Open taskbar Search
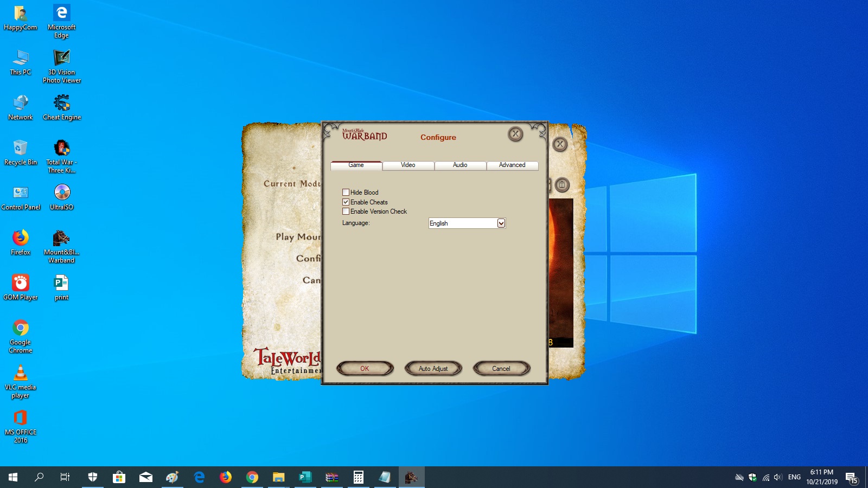 pyautogui.click(x=39, y=477)
